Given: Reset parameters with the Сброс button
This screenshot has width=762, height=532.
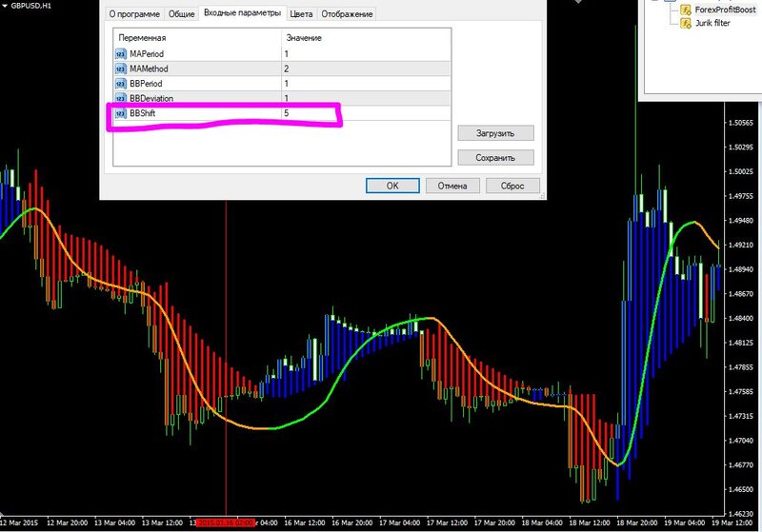Looking at the screenshot, I should pos(512,186).
